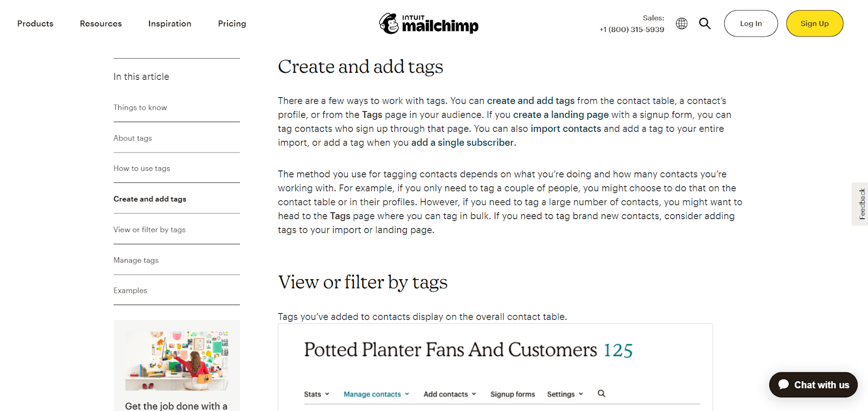The width and height of the screenshot is (868, 411).
Task: Click the screenshot's search magnifier icon
Action: click(601, 394)
